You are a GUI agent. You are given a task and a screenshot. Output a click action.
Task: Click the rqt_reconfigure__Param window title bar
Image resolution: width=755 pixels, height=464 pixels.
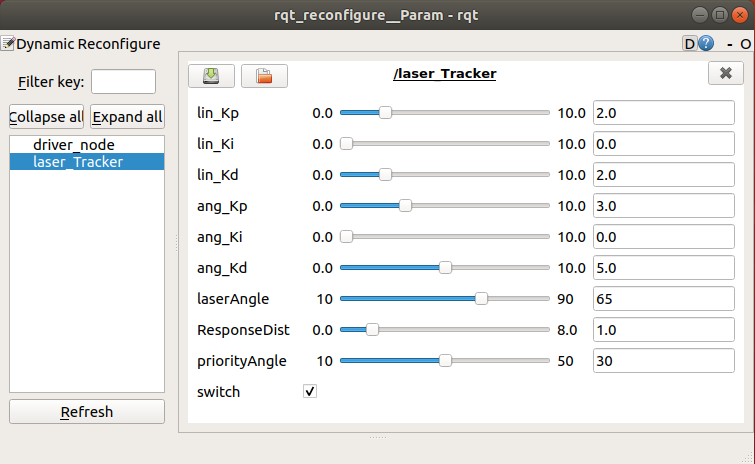(376, 15)
